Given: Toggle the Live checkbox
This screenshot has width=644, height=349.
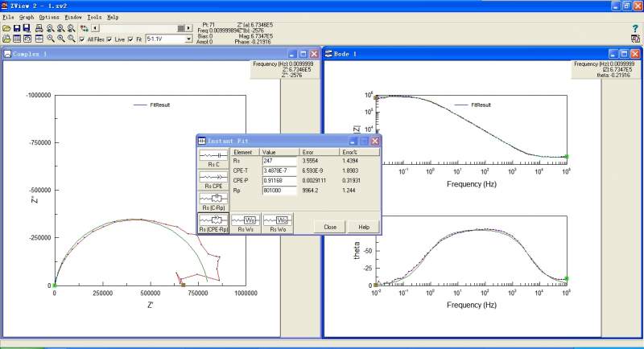Looking at the screenshot, I should click(x=109, y=39).
